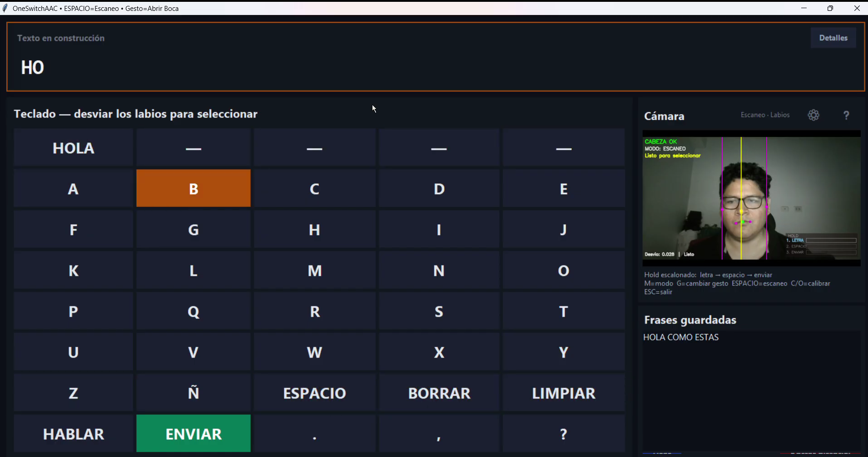Click the camera preview feed

coord(752,198)
